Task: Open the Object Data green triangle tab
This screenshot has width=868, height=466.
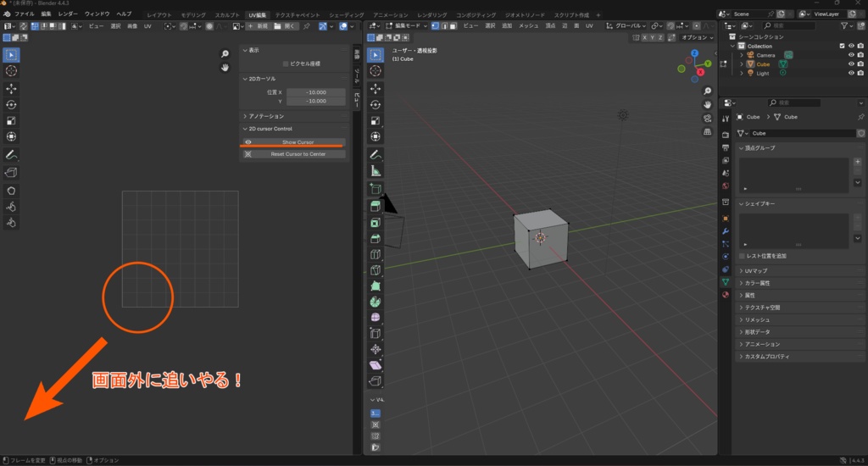Action: [x=726, y=282]
